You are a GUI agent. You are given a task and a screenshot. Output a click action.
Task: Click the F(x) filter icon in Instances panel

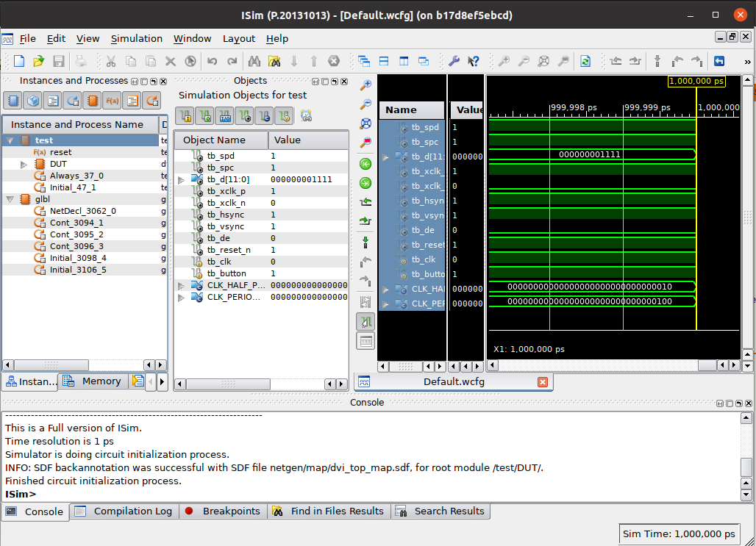(113, 101)
